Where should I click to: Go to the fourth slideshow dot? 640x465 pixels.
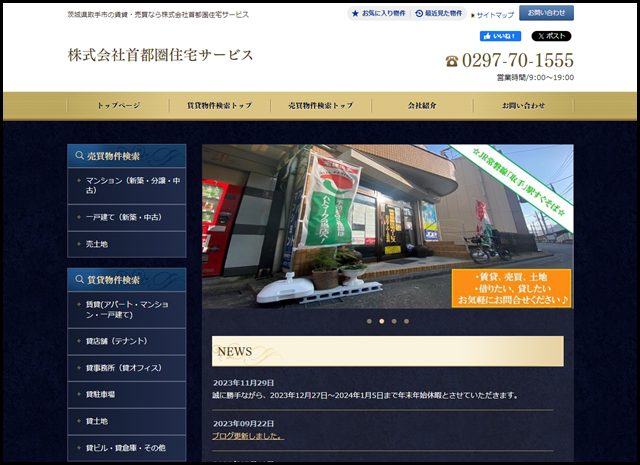[x=407, y=321]
